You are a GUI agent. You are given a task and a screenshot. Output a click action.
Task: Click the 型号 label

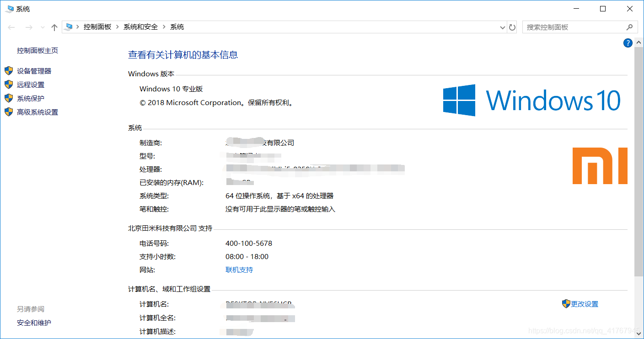[x=147, y=156]
